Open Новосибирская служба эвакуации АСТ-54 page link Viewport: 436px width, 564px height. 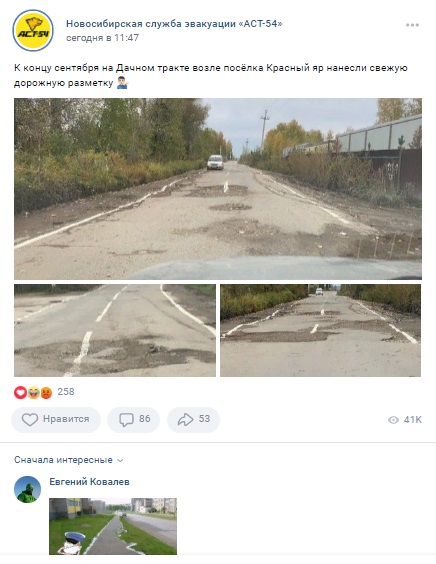[174, 24]
